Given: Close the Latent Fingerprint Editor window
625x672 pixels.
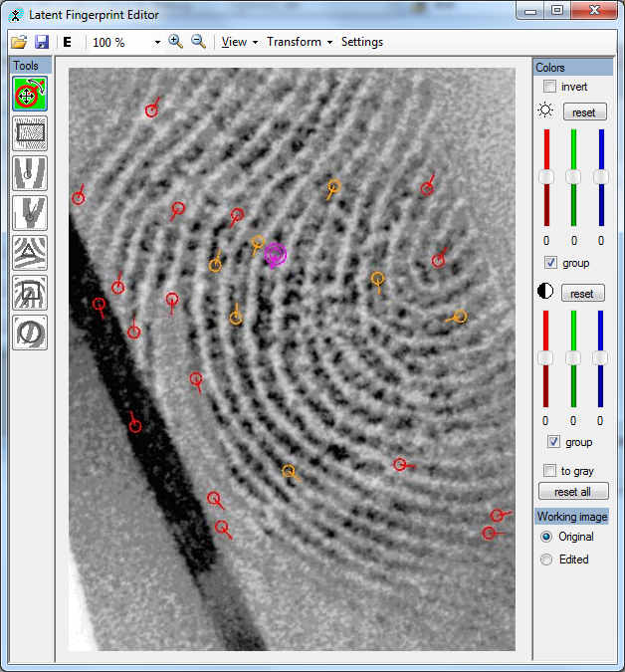Looking at the screenshot, I should click(x=594, y=10).
